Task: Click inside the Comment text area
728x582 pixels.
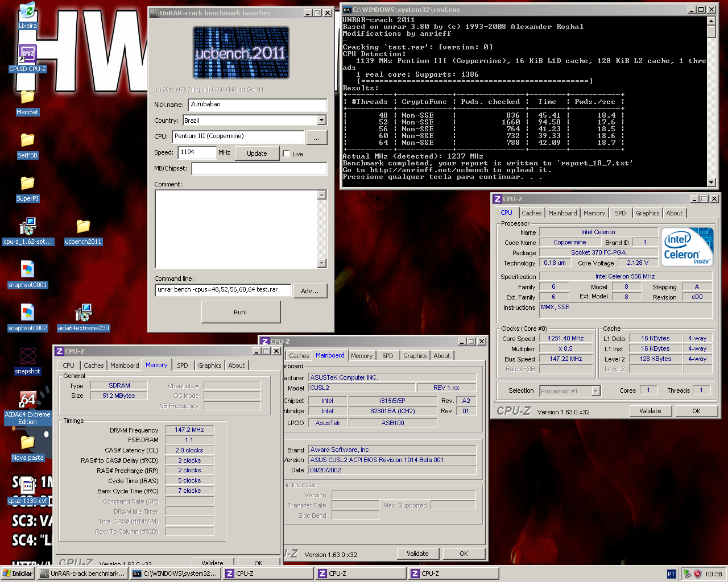Action: pyautogui.click(x=236, y=228)
